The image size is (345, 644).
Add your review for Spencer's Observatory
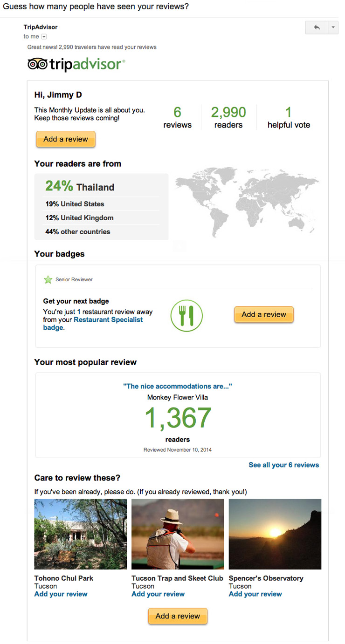[255, 594]
